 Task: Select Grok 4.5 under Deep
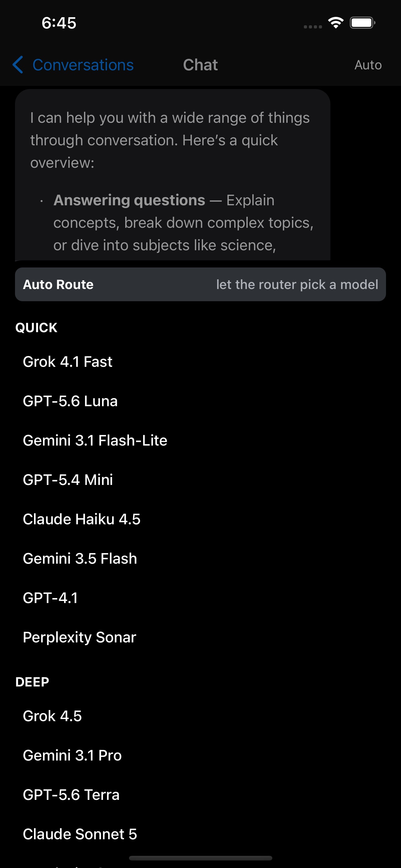point(200,716)
